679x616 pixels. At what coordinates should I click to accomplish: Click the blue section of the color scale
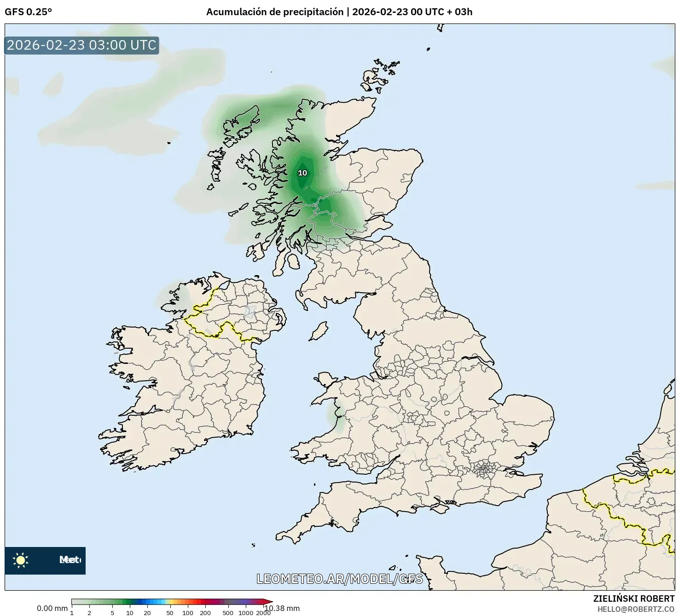(x=143, y=601)
